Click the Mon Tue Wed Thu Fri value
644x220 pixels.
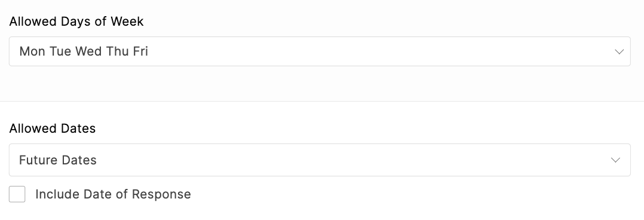click(x=84, y=51)
